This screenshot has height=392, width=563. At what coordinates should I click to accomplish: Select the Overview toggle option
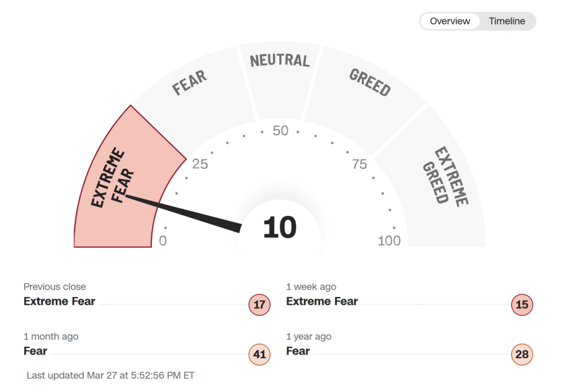point(450,21)
